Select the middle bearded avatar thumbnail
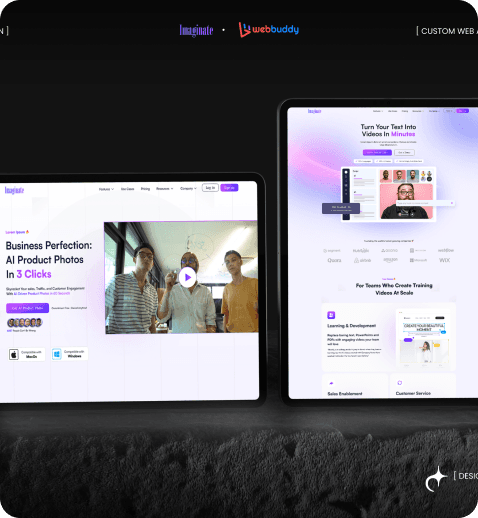478x518 pixels. coord(399,176)
